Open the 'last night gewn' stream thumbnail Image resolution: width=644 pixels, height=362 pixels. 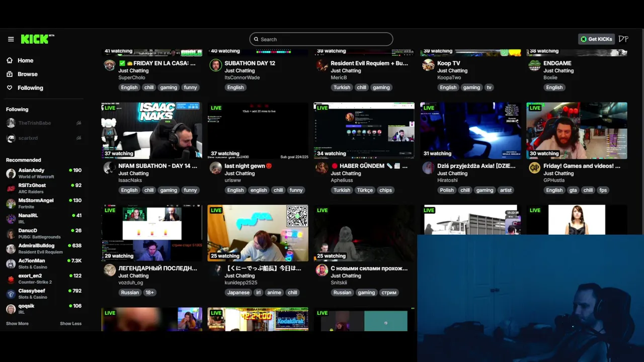pyautogui.click(x=258, y=131)
